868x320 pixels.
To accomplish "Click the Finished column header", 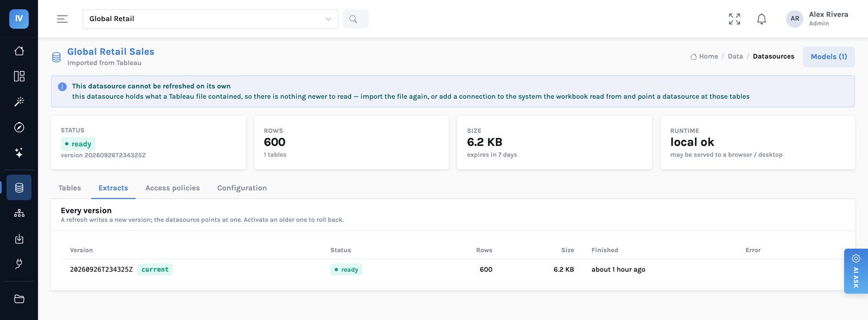I will 605,250.
